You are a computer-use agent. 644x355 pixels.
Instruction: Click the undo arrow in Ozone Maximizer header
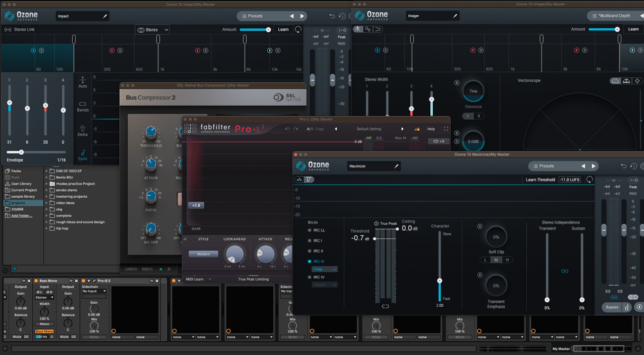[623, 166]
